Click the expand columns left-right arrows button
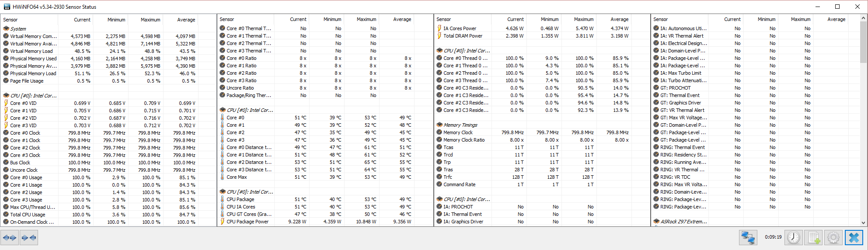The width and height of the screenshot is (868, 250). point(10,238)
